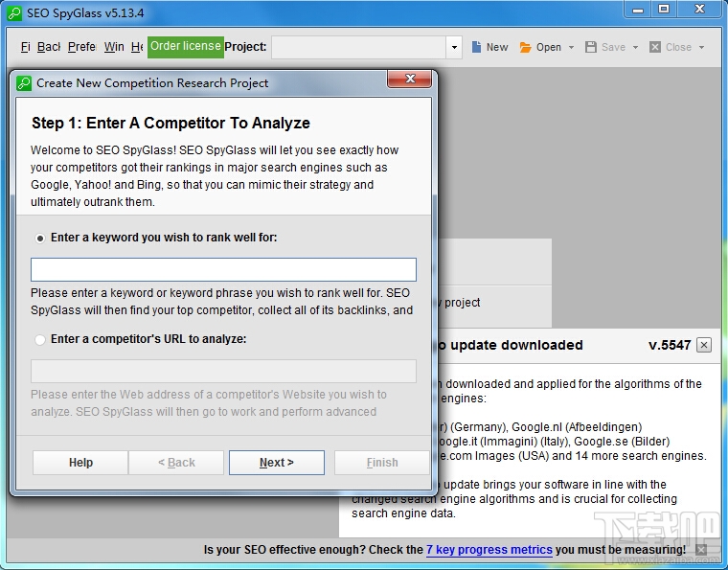
Task: Click the New project document icon
Action: 476,47
